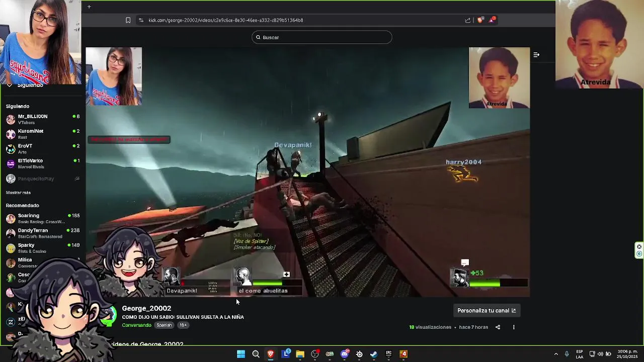Open Mr_BILLI00N channel in sidebar
This screenshot has height=362, width=644.
click(x=43, y=119)
